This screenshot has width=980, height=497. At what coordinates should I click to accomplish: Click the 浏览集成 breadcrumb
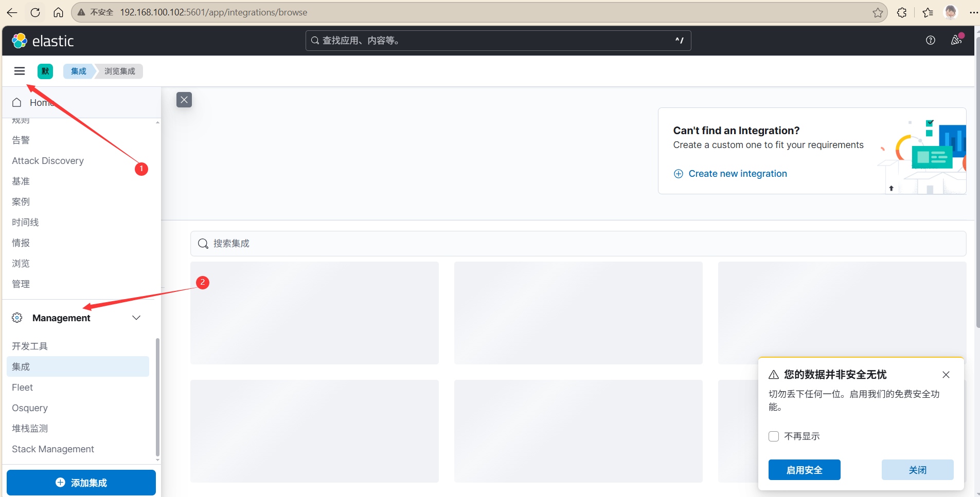(120, 71)
